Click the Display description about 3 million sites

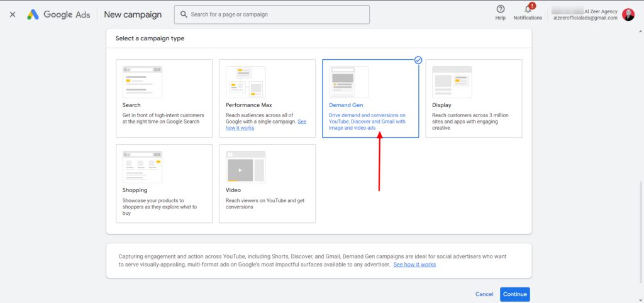470,122
